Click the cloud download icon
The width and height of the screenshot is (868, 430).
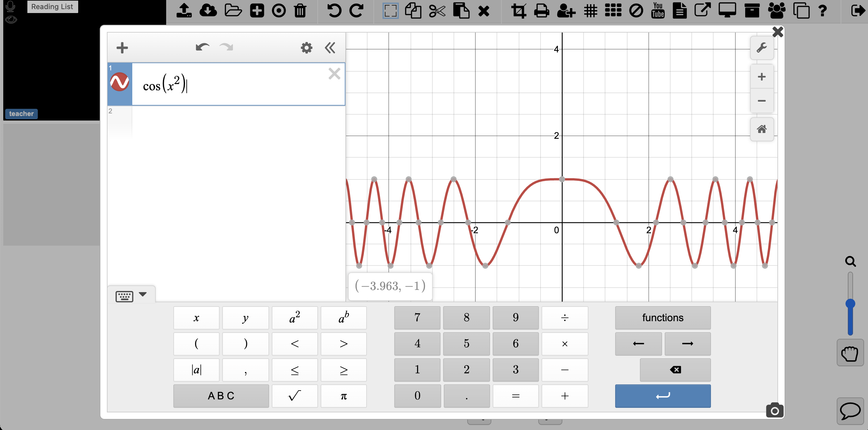(x=208, y=10)
